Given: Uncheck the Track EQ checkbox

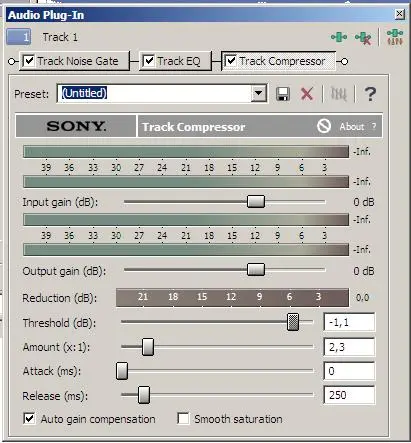Looking at the screenshot, I should pyautogui.click(x=148, y=61).
